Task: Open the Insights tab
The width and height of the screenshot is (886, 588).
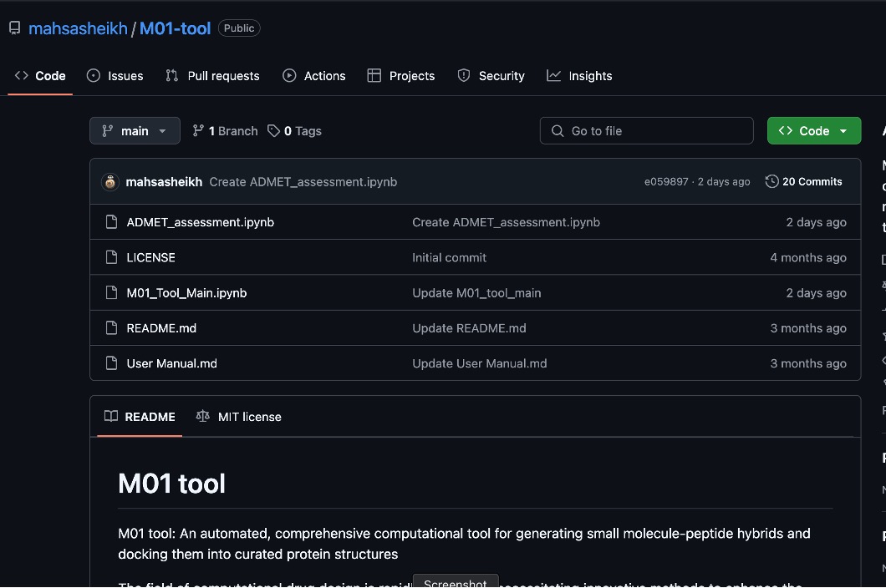Action: [x=580, y=76]
